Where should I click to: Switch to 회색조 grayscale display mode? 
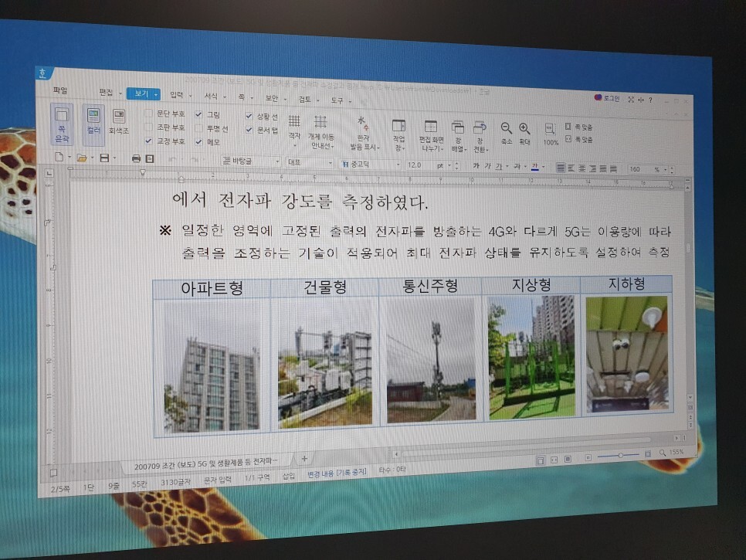click(118, 122)
